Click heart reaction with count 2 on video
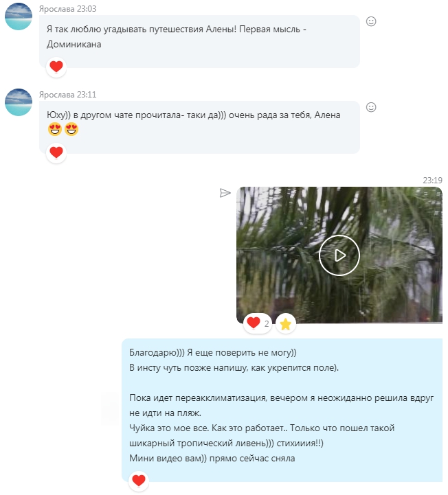The height and width of the screenshot is (495, 448). point(258,323)
